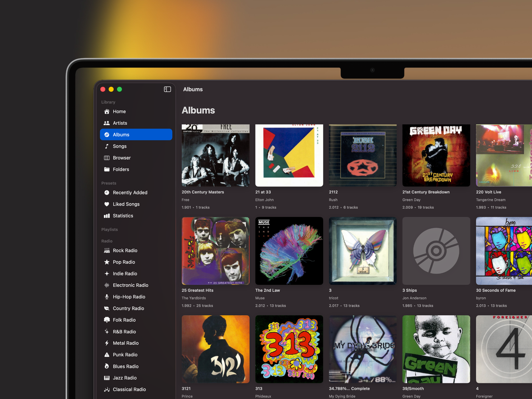Click the Country Radio icon
Viewport: 532px width, 399px height.
pos(107,308)
